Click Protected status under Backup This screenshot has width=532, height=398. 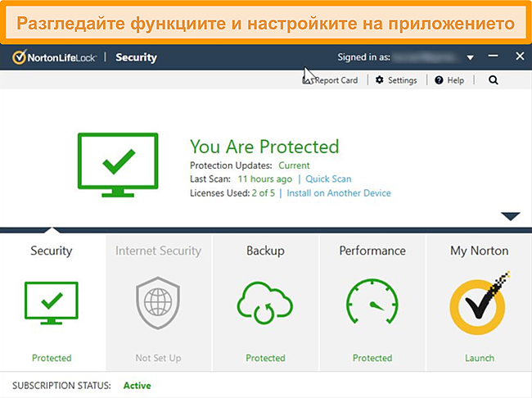tap(265, 358)
